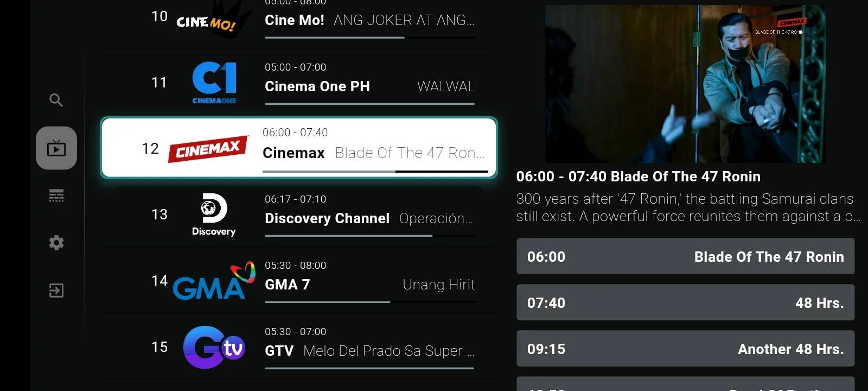Click the Cinemax program progress bar
Image resolution: width=868 pixels, height=391 pixels.
tap(375, 172)
